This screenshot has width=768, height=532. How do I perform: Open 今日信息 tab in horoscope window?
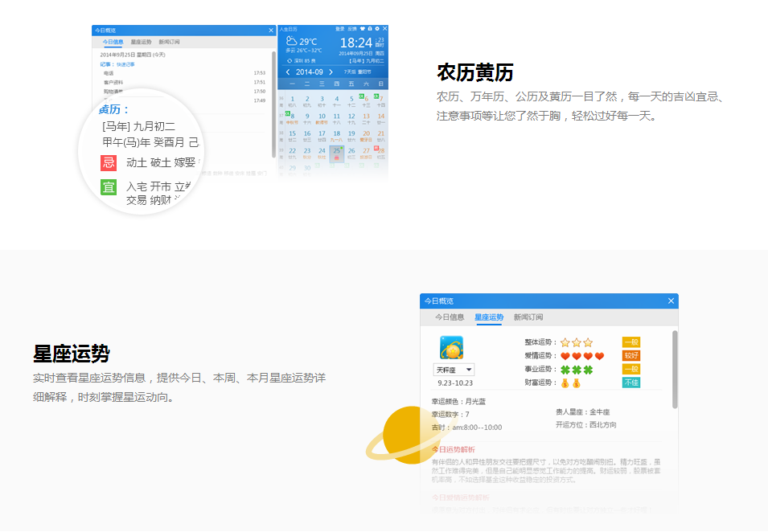450,317
